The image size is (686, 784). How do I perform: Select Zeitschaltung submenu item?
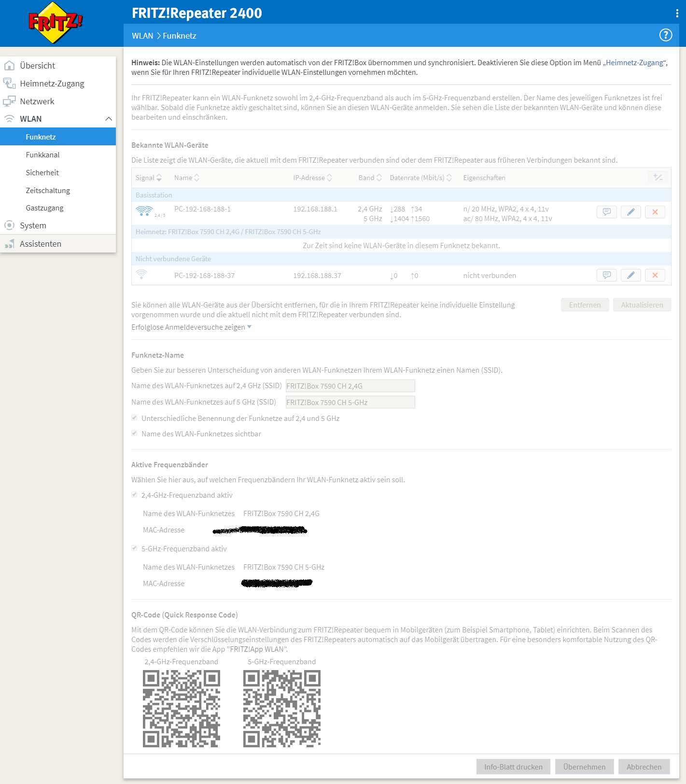pyautogui.click(x=58, y=190)
